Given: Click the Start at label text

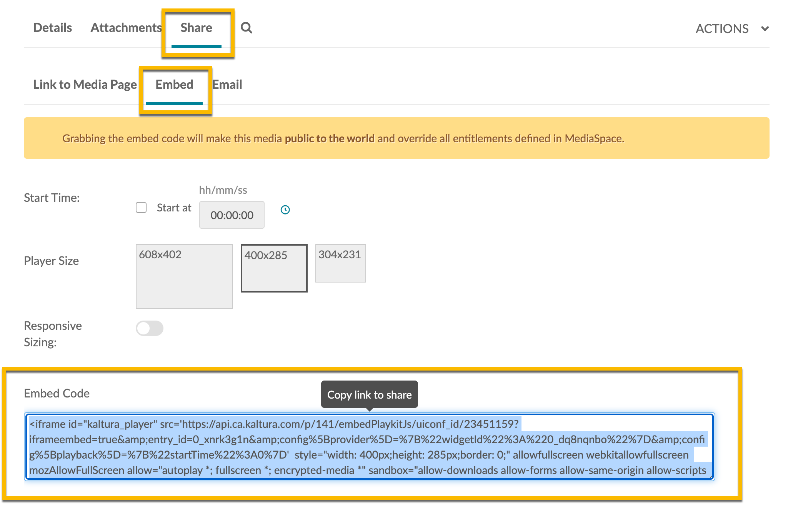Looking at the screenshot, I should (x=174, y=208).
